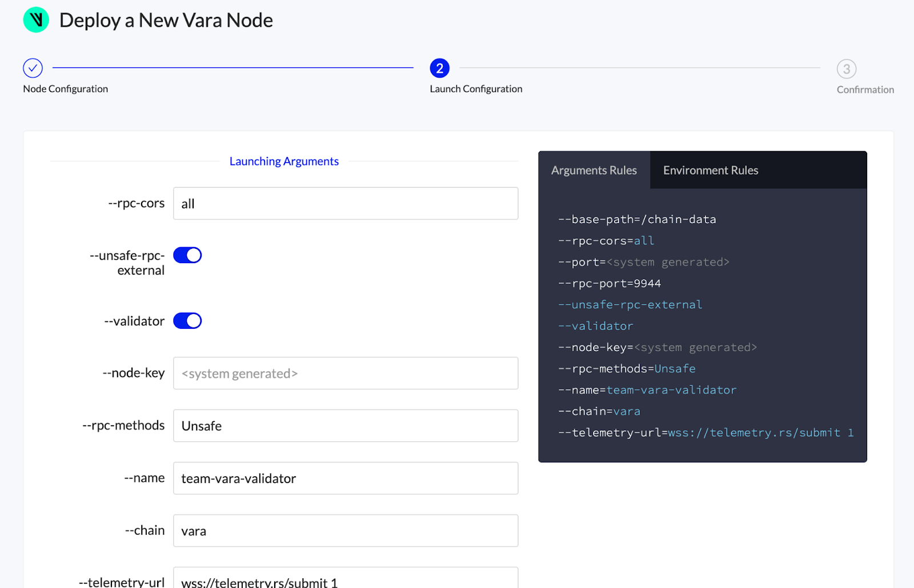Image resolution: width=914 pixels, height=588 pixels.
Task: Click the Node Configuration step label
Action: (x=65, y=89)
